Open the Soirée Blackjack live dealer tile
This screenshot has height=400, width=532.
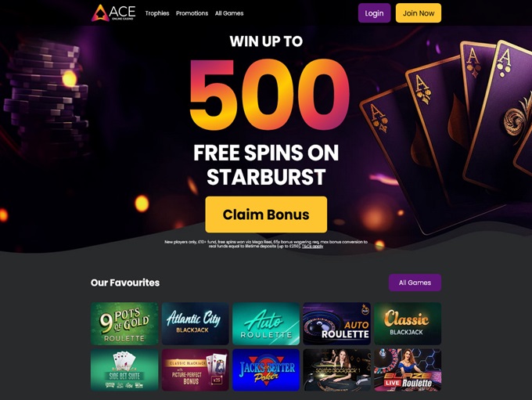[336, 369]
